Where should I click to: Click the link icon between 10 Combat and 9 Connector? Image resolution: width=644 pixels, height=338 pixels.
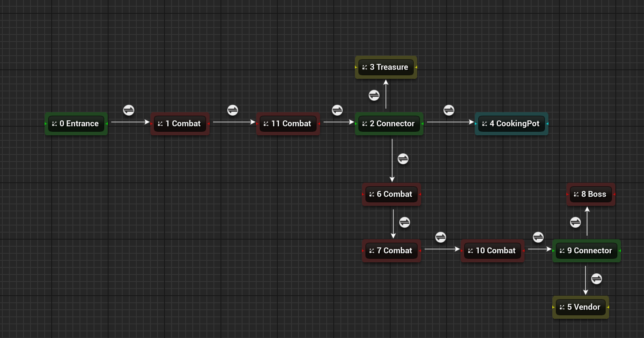[538, 237]
